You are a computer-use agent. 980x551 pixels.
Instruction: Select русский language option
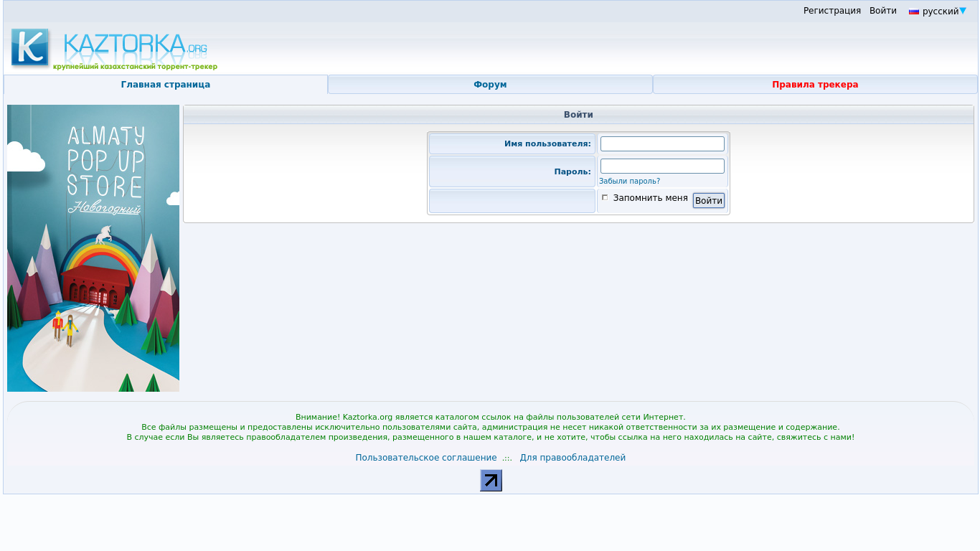coord(941,11)
